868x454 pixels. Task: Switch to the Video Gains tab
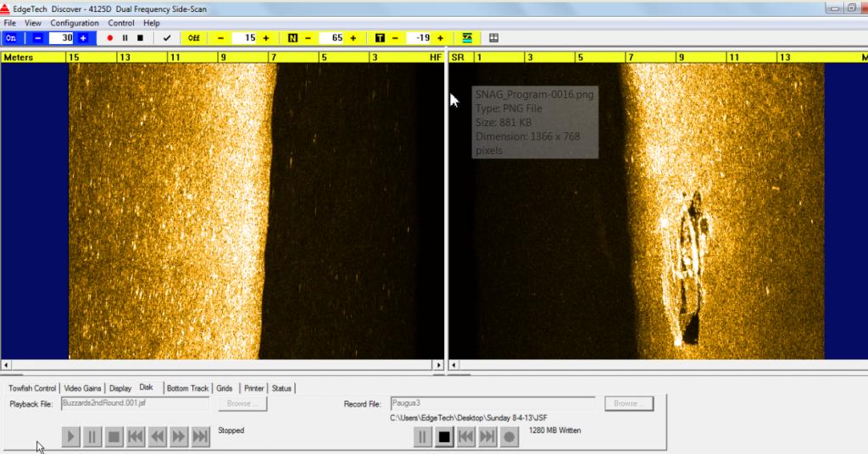click(83, 388)
